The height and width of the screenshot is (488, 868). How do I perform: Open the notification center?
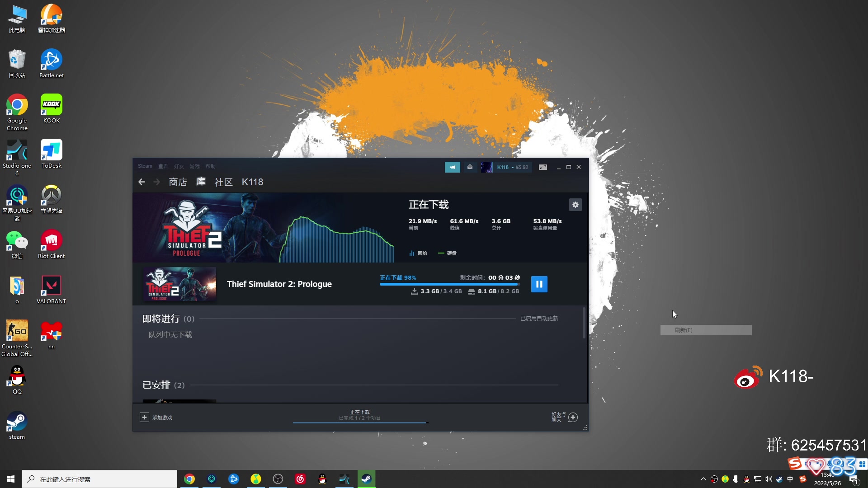(854, 479)
